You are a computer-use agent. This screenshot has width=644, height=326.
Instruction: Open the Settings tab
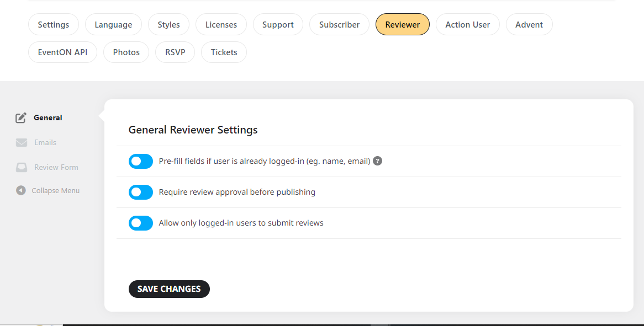54,25
